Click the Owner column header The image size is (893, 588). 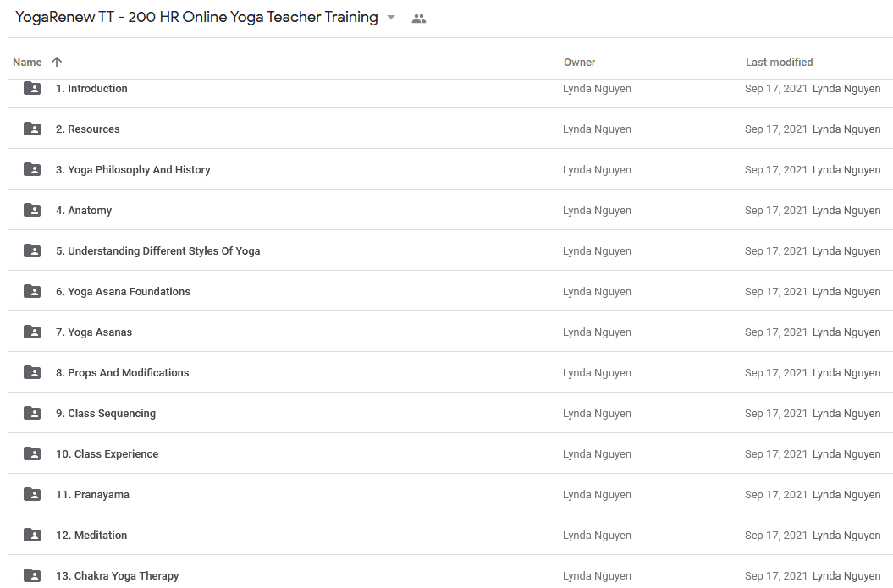click(x=579, y=62)
